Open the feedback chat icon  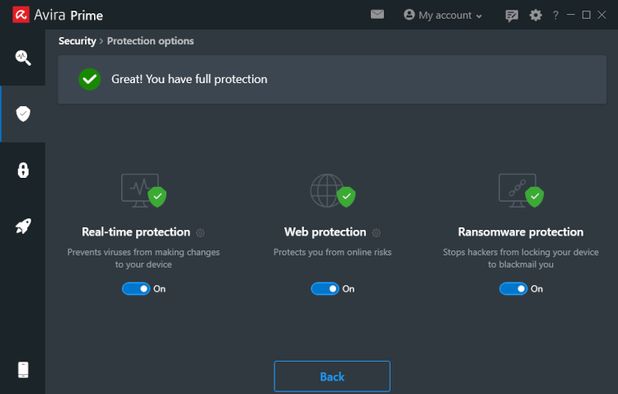pos(512,15)
